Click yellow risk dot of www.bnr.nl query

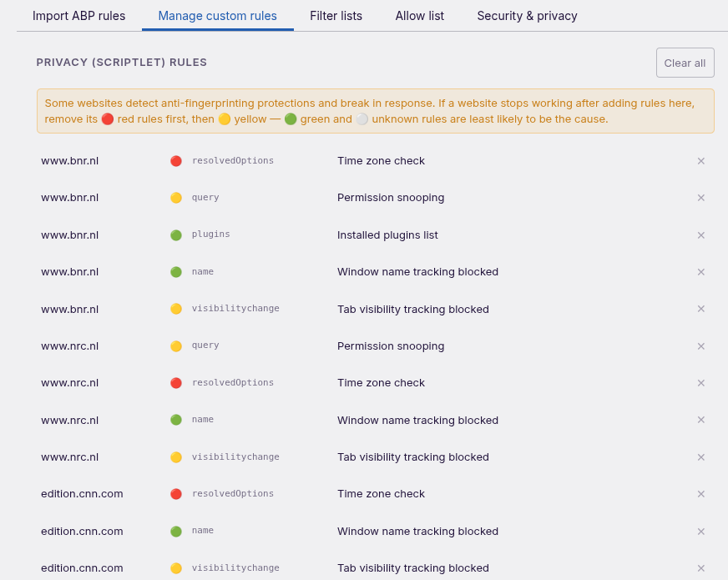(x=176, y=198)
